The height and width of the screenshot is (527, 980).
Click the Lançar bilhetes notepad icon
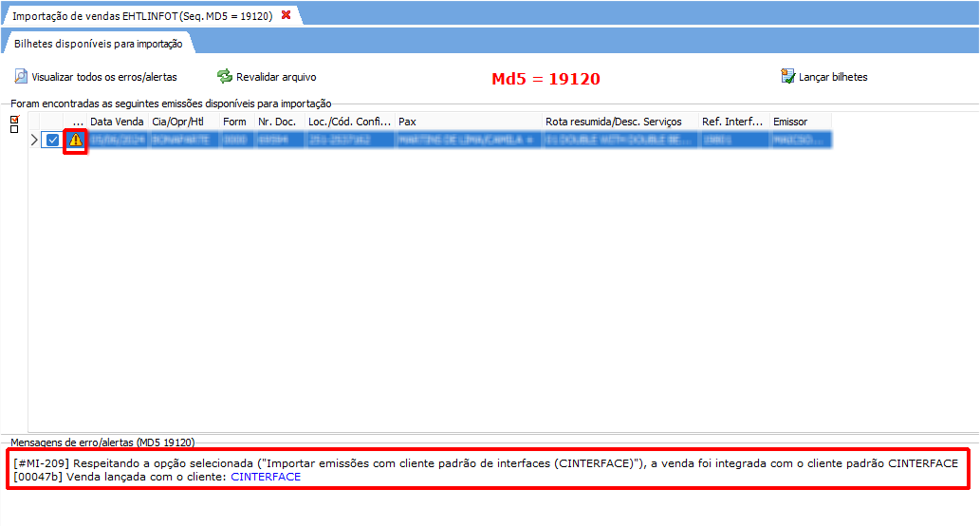point(787,76)
